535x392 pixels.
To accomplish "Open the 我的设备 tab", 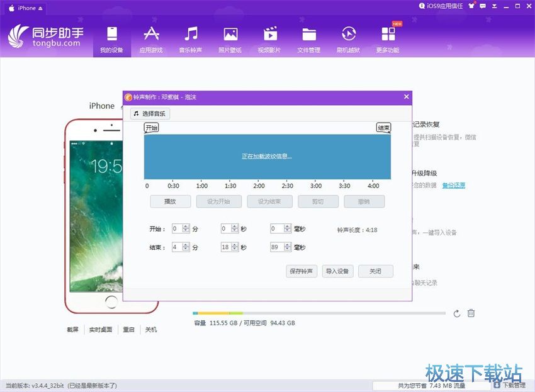I will [112, 40].
